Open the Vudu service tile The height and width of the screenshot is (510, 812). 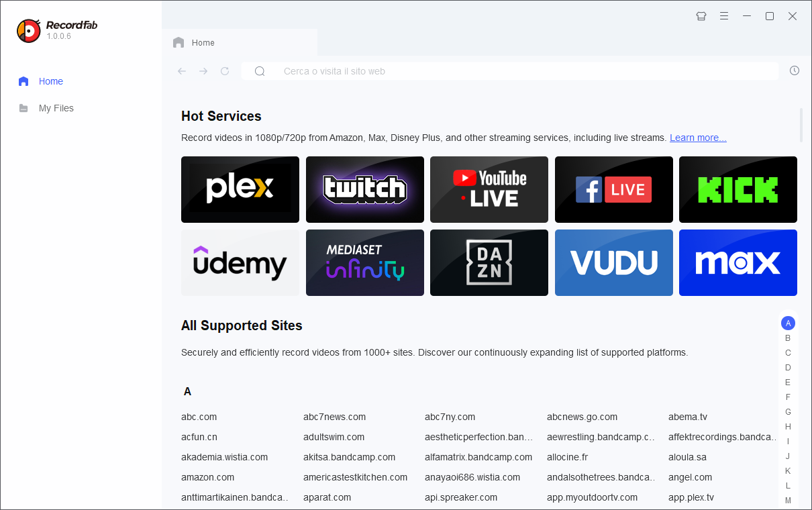(614, 262)
